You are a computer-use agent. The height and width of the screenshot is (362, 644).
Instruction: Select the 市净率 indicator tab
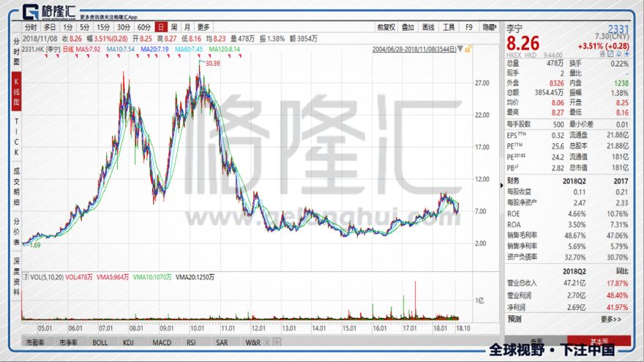click(68, 342)
